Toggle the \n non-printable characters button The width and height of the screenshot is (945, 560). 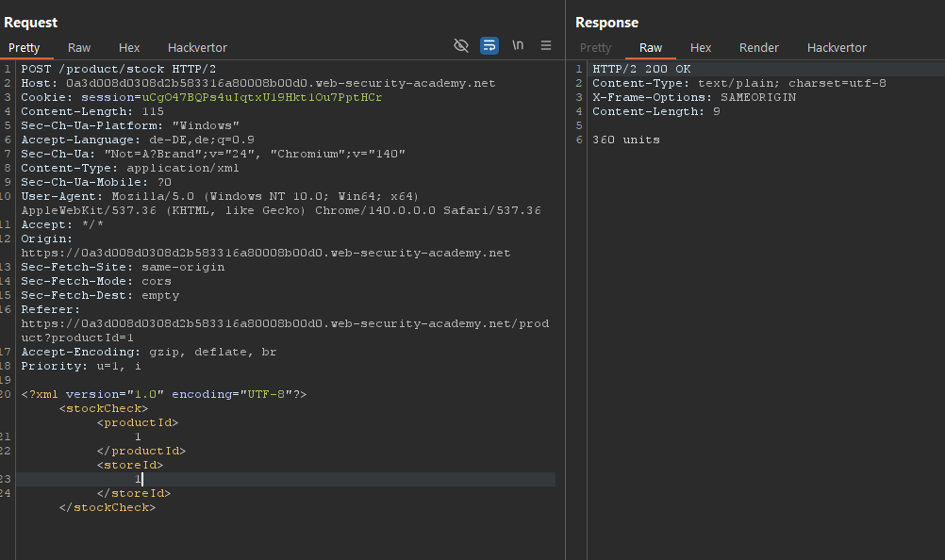[x=518, y=45]
